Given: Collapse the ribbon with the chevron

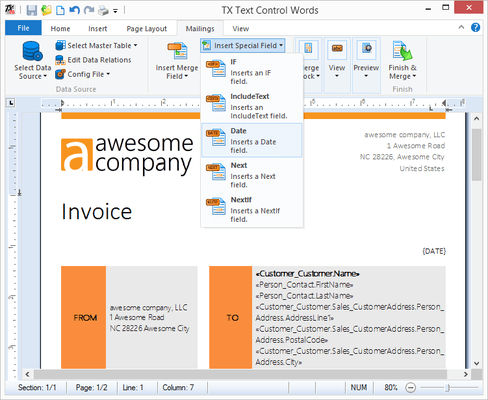Looking at the screenshot, I should point(461,27).
